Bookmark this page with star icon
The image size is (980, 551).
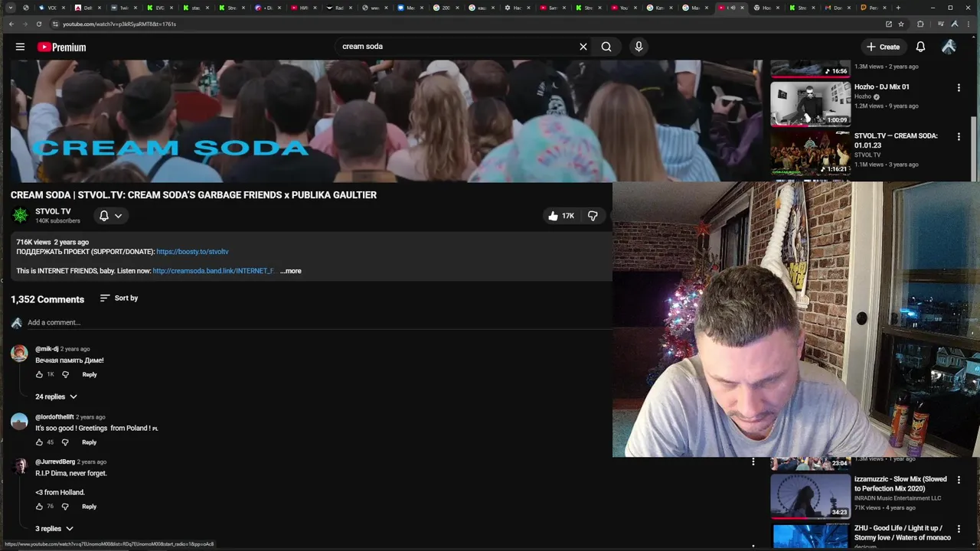(901, 24)
